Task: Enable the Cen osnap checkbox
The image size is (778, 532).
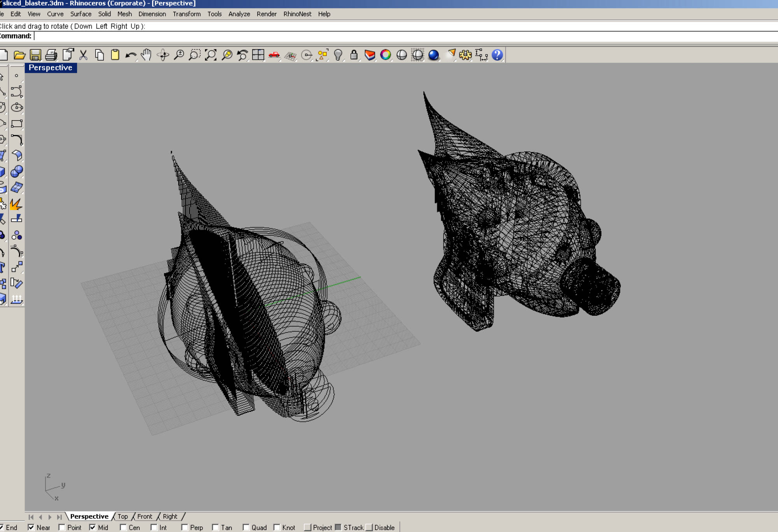Action: tap(123, 527)
